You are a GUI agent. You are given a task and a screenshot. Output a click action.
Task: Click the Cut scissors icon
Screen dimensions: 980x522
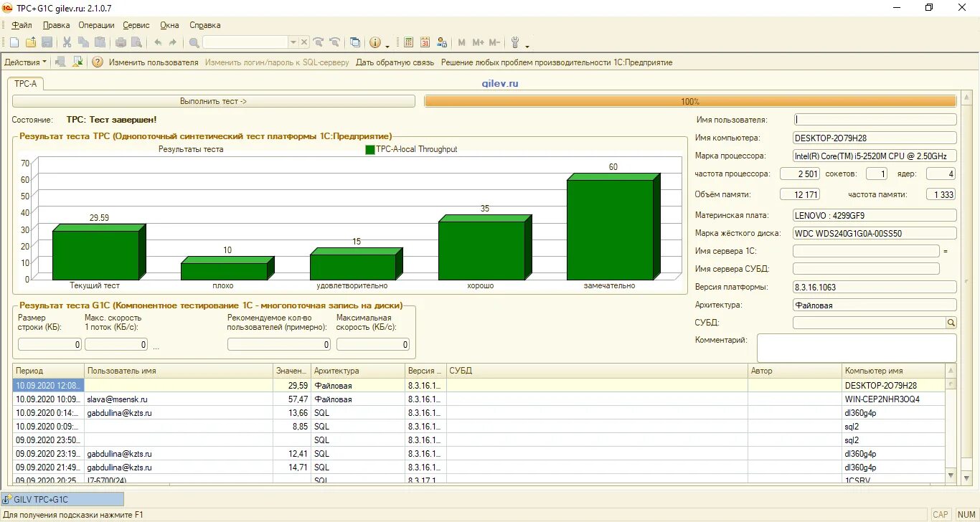(x=67, y=42)
